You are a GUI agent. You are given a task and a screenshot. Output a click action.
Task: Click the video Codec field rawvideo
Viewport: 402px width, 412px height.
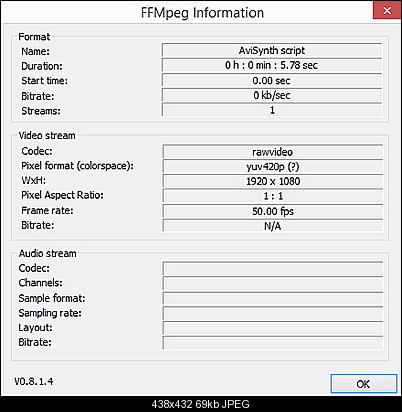coord(273,152)
